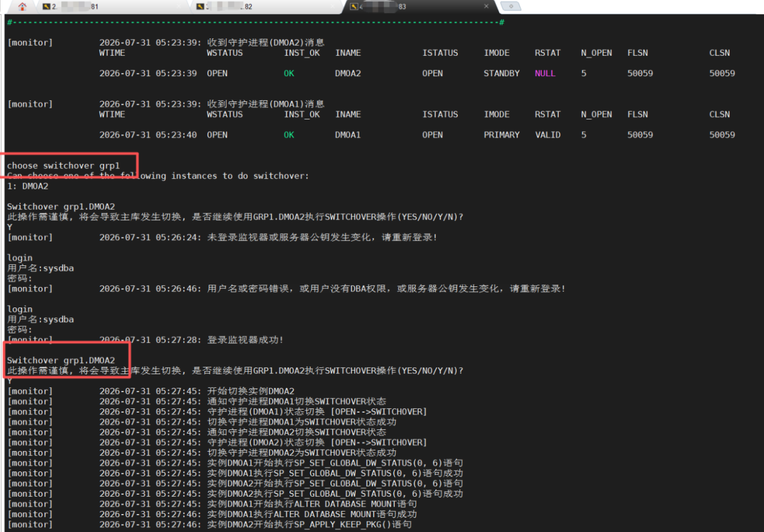Image resolution: width=764 pixels, height=532 pixels.
Task: Select the VALID value under RSTAT
Action: (548, 135)
